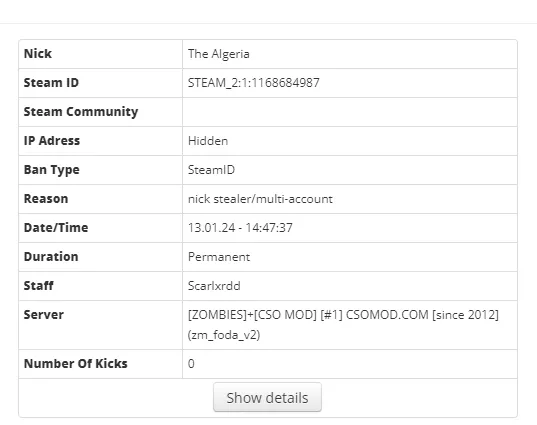The width and height of the screenshot is (537, 425).
Task: Click the Ban Type row label
Action: click(51, 170)
